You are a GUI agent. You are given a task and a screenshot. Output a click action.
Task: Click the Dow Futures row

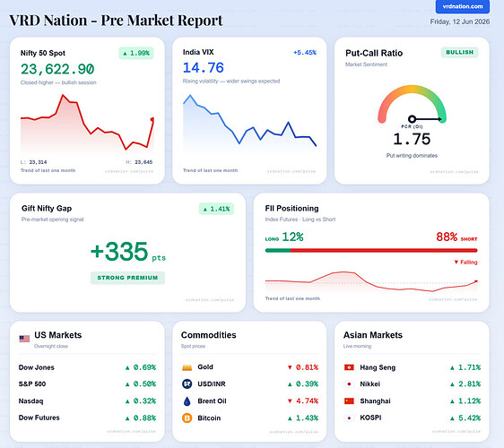click(87, 418)
